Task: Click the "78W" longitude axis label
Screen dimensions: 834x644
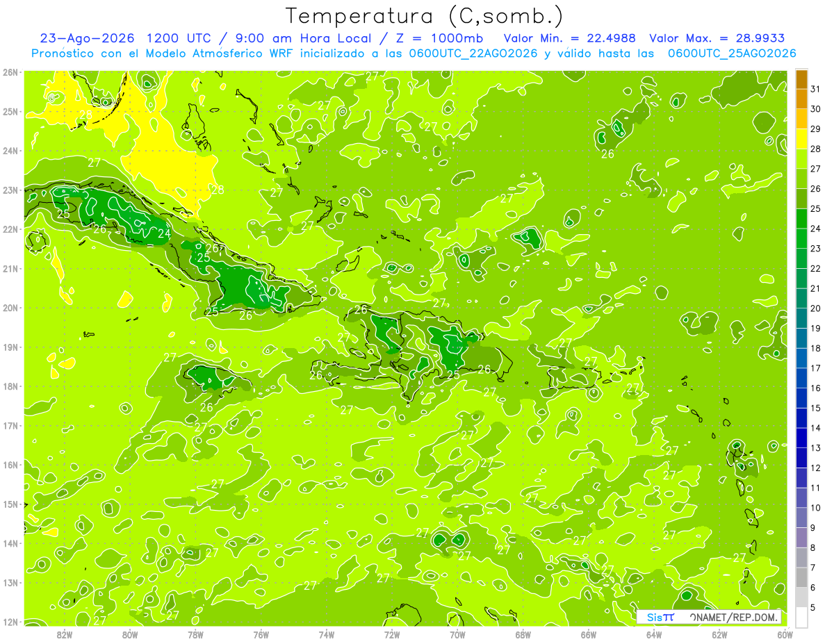Action: point(195,634)
